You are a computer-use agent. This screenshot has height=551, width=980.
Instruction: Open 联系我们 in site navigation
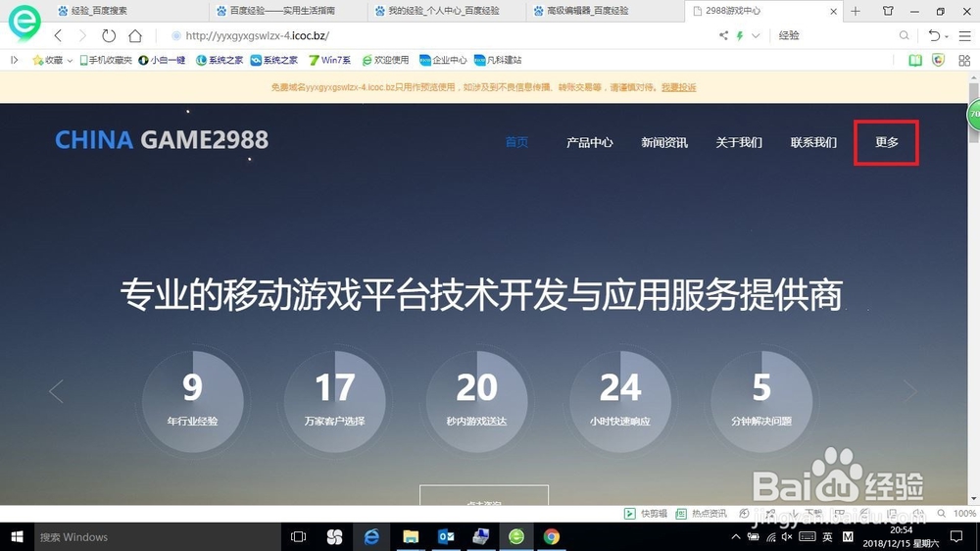813,142
